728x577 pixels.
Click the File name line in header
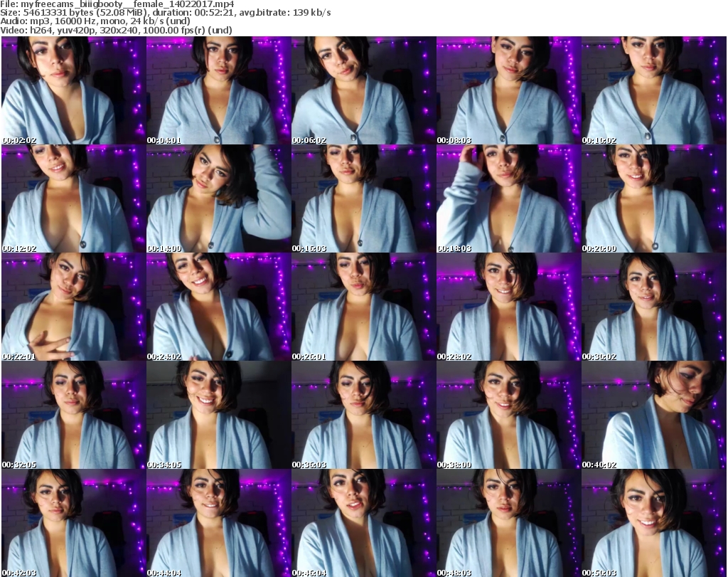(x=117, y=4)
